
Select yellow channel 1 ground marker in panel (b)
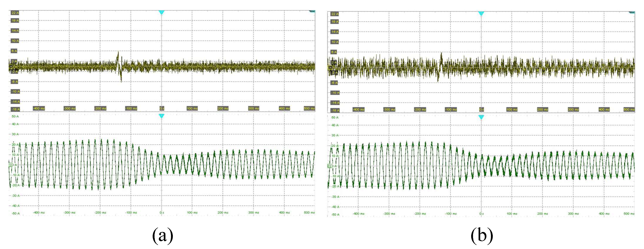click(330, 67)
